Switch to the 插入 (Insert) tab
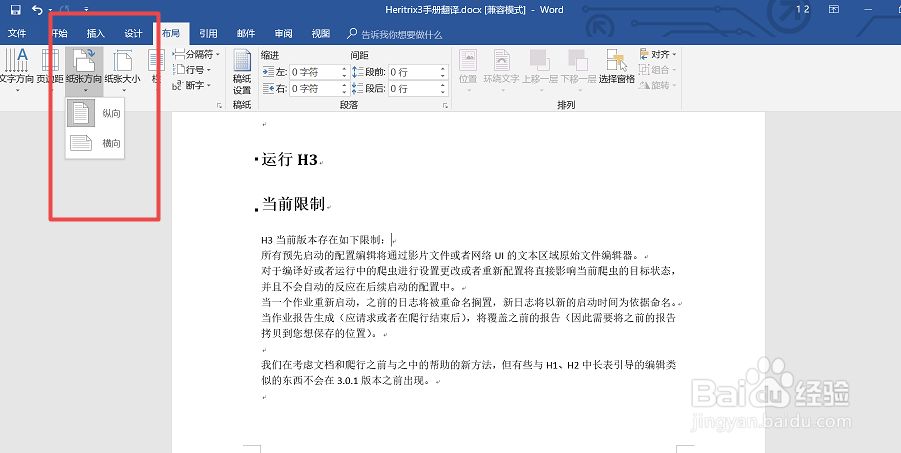Screen dimensions: 901x453 pyautogui.click(x=95, y=33)
